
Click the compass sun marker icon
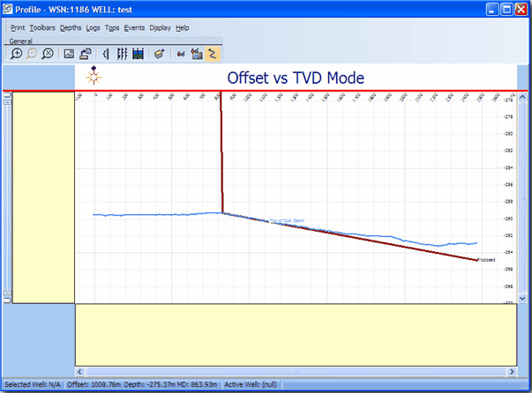(94, 76)
